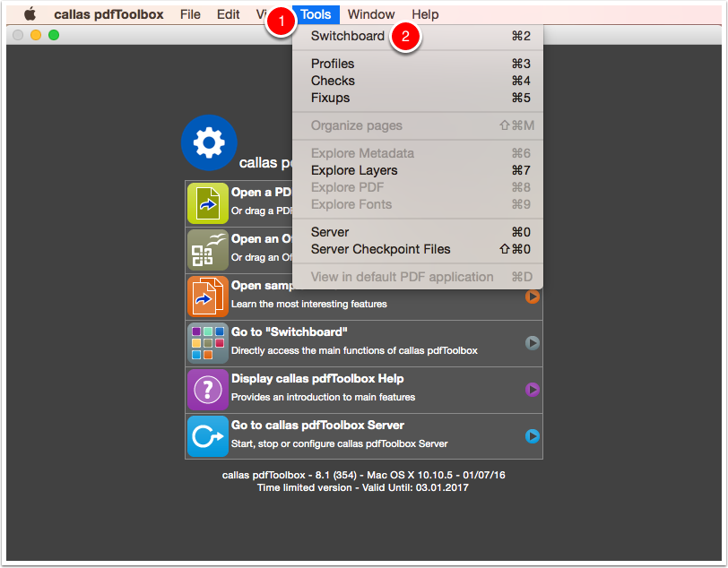The image size is (728, 568).
Task: Open the Edit menu
Action: coord(228,14)
